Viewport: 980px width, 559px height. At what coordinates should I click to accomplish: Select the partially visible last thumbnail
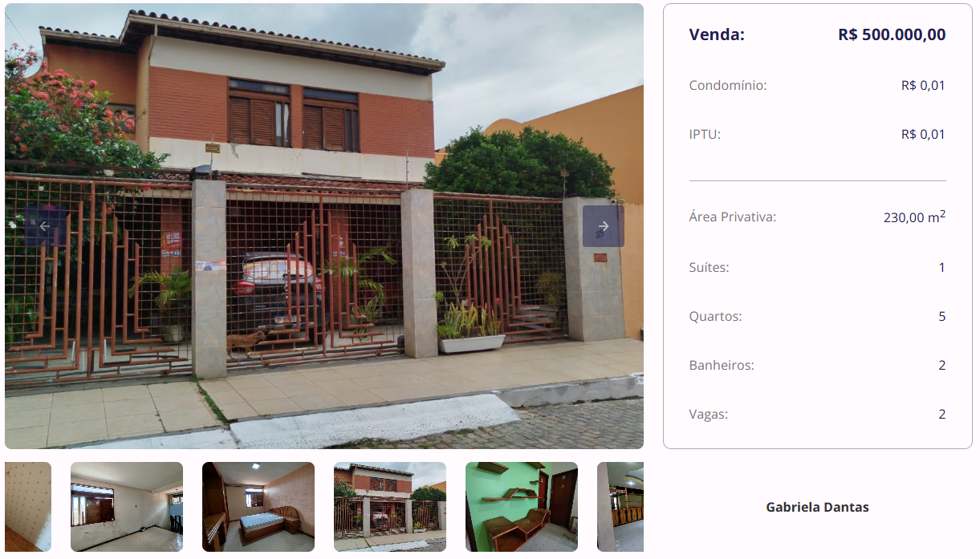(x=620, y=507)
